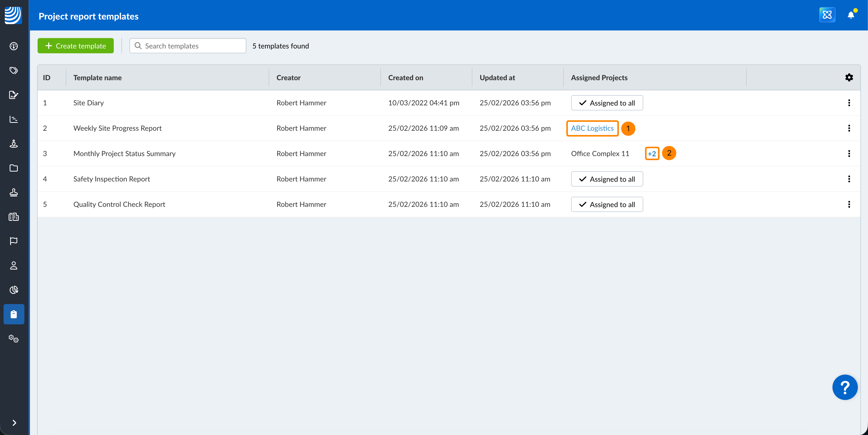
Task: Click the pie chart reports sidebar icon
Action: click(13, 290)
